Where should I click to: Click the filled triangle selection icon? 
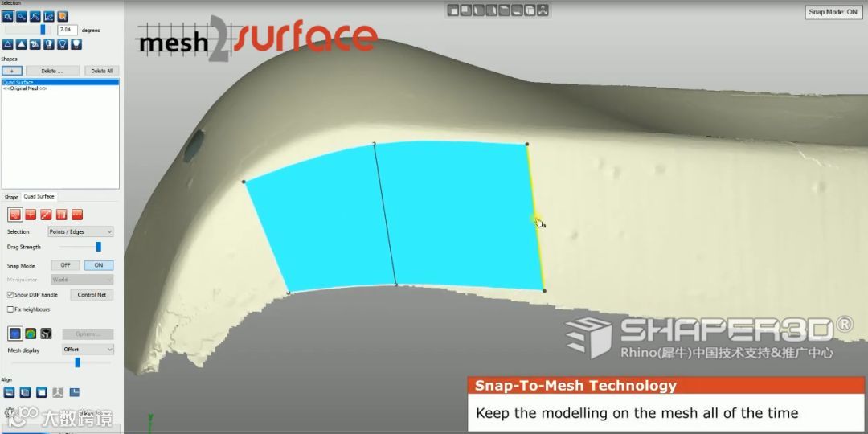coord(21,44)
